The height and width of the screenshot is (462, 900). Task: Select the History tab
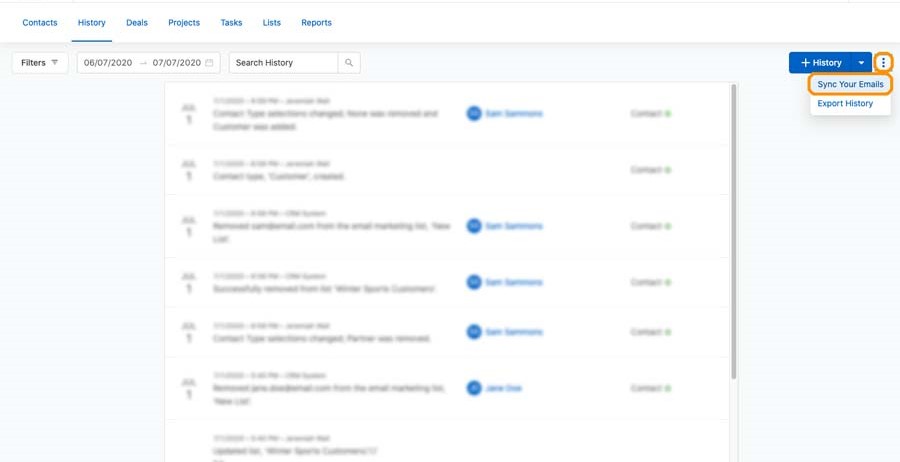(x=92, y=23)
